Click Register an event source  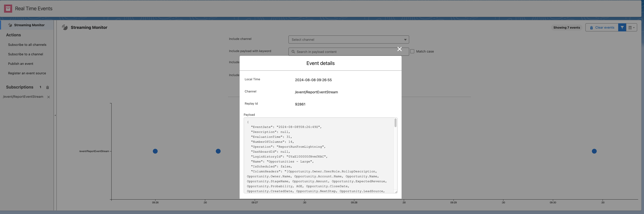click(x=27, y=73)
